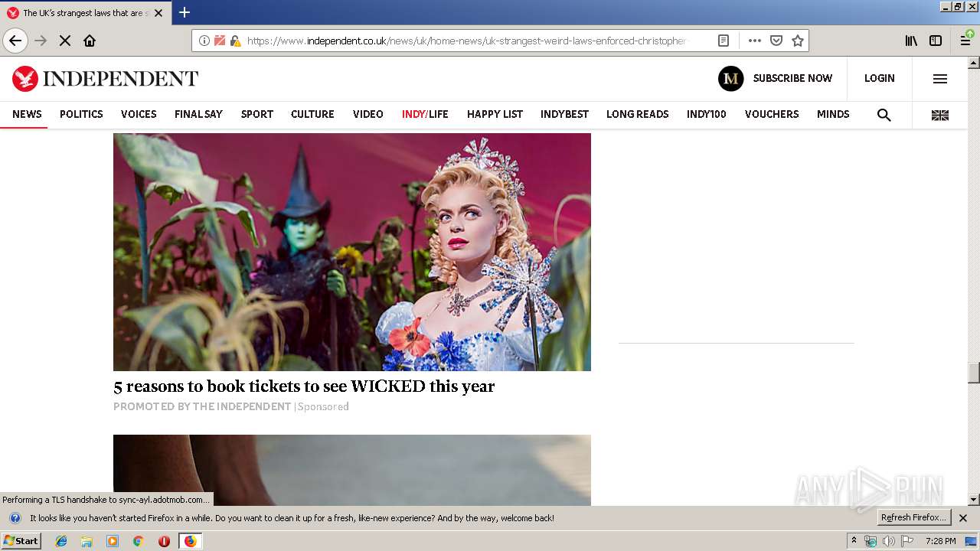Open the site search magnifier
Image resolution: width=980 pixels, height=551 pixels.
point(884,115)
